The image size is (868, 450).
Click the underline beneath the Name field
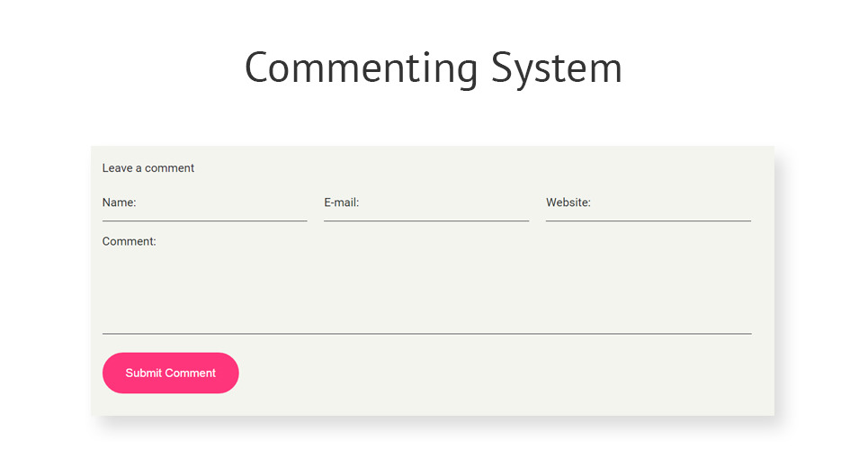[x=205, y=220]
